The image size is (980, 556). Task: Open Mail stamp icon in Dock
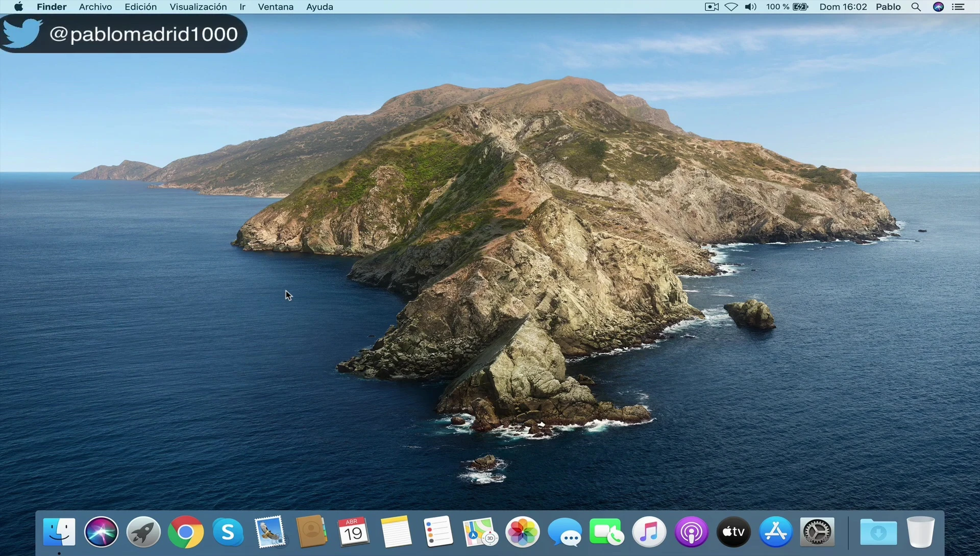point(270,532)
